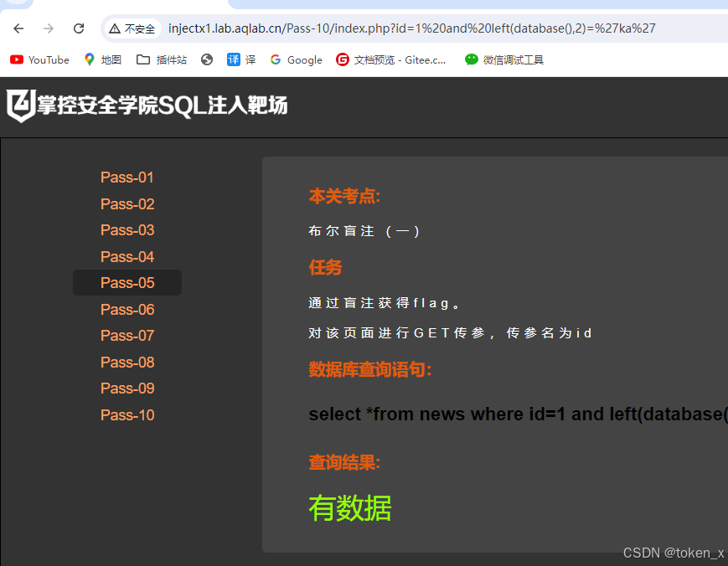Click the 掌控安全学院 shield logo

coord(21,105)
